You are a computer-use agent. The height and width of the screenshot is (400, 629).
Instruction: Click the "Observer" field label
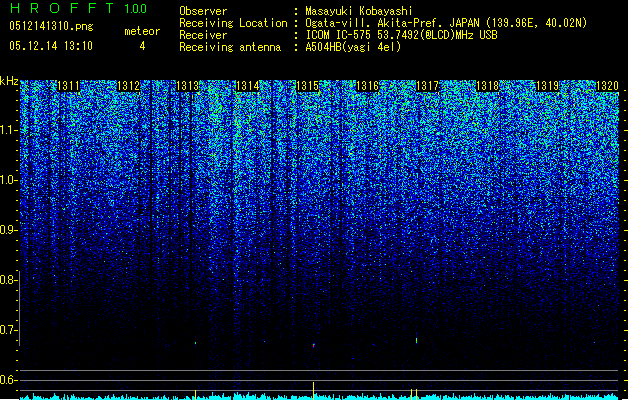pyautogui.click(x=203, y=11)
